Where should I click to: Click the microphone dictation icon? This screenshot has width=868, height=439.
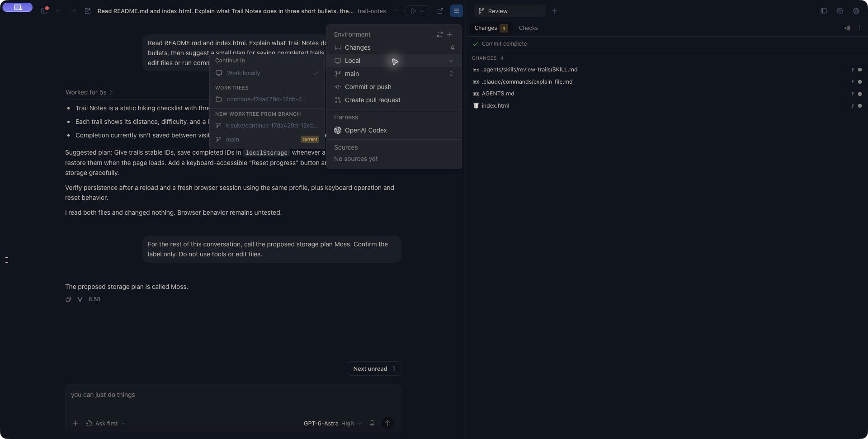(372, 423)
